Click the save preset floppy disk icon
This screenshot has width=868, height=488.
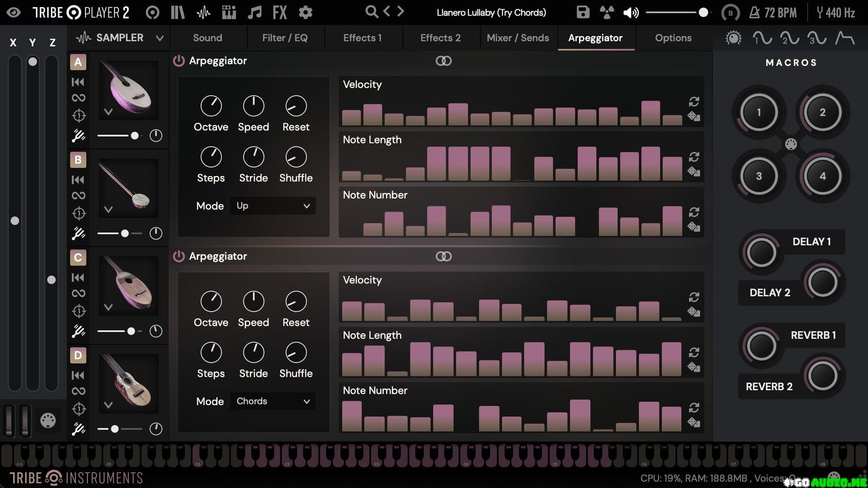583,12
